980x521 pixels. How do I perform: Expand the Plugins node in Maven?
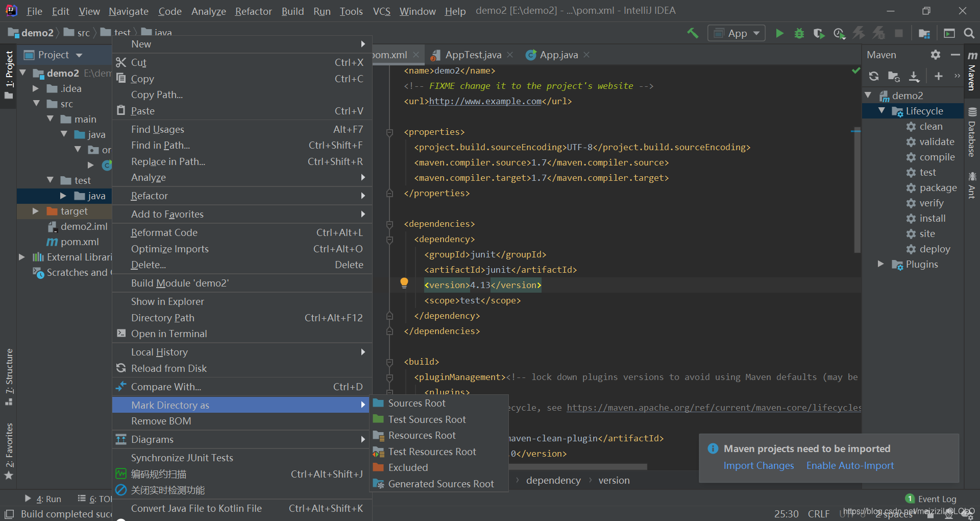(x=880, y=264)
